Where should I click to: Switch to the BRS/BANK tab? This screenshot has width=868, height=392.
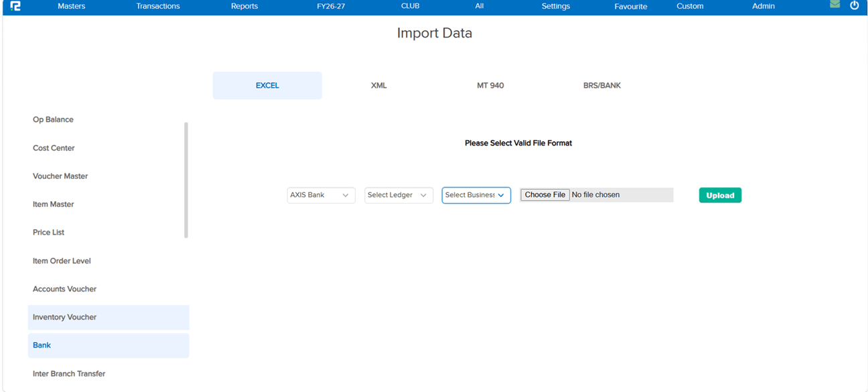click(602, 86)
